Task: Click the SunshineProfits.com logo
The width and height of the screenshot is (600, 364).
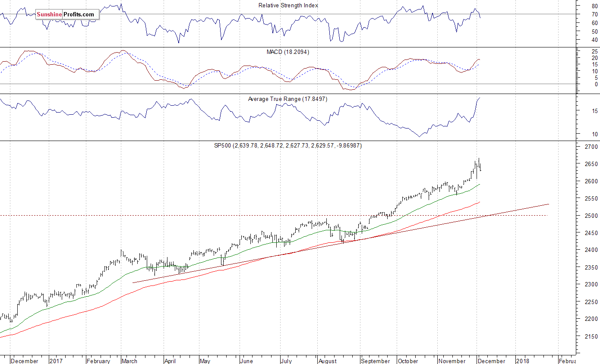Action: (67, 14)
